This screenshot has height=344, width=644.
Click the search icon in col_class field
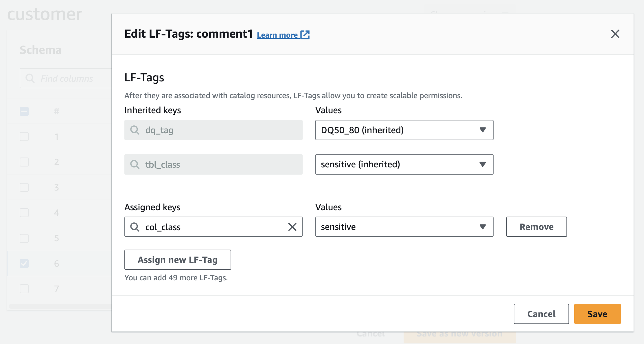pyautogui.click(x=135, y=227)
